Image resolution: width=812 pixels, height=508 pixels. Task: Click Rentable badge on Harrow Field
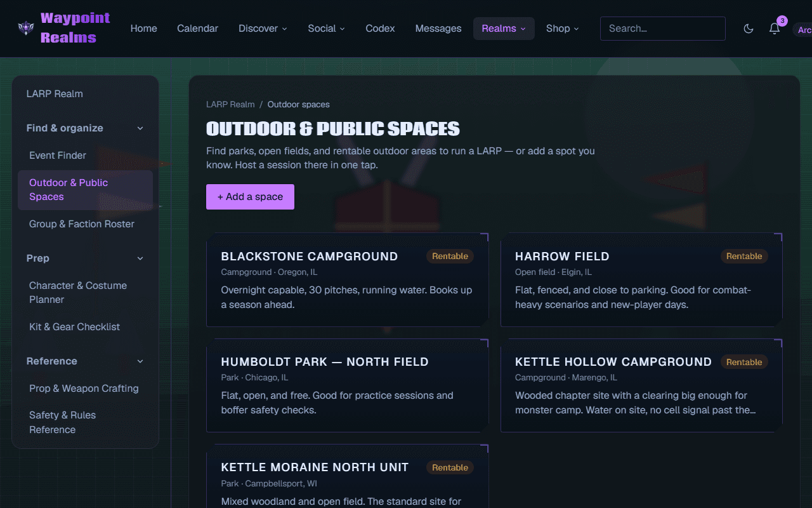pos(744,257)
